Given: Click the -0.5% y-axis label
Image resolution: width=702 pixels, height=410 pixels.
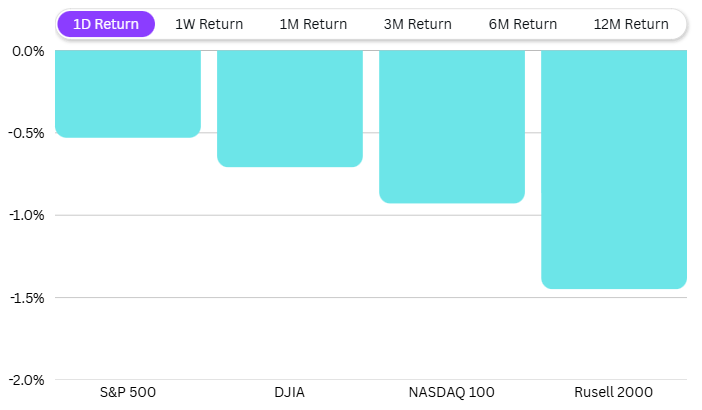Looking at the screenshot, I should [x=26, y=133].
